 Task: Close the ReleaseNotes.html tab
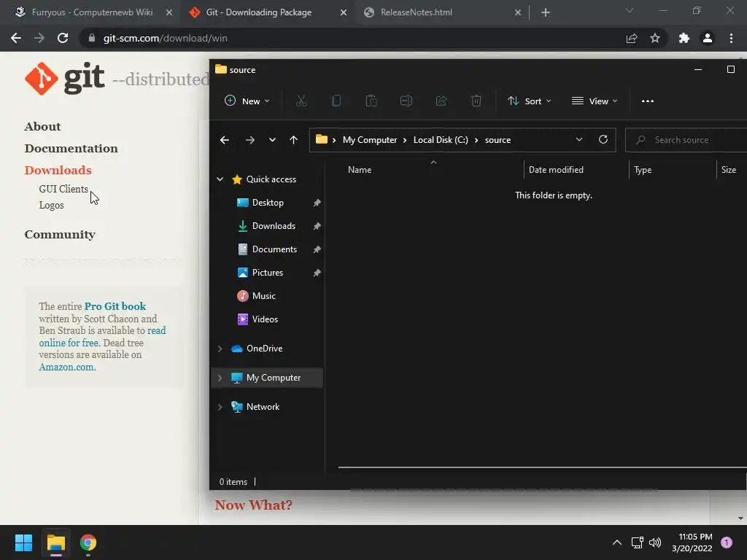point(518,13)
